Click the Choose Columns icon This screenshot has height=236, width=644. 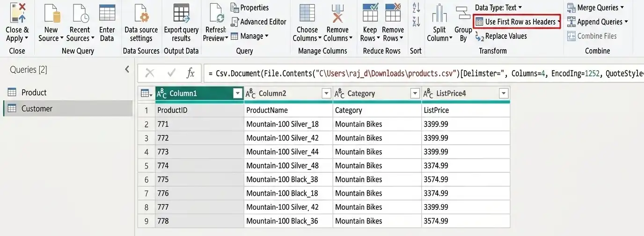[307, 13]
